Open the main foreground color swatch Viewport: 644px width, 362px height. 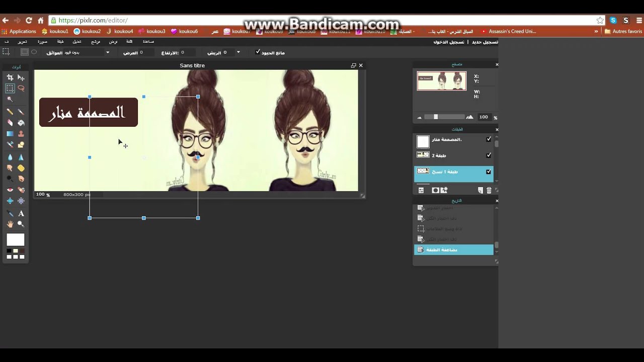coord(15,240)
